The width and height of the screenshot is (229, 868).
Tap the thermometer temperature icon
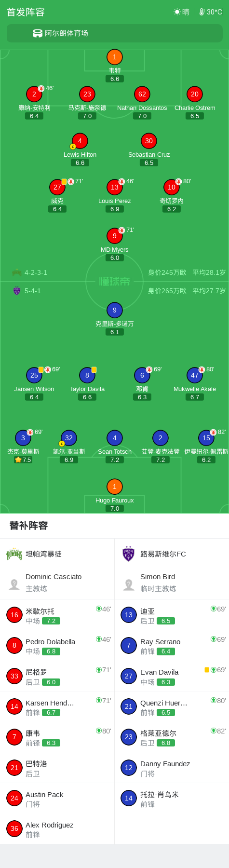(x=202, y=12)
